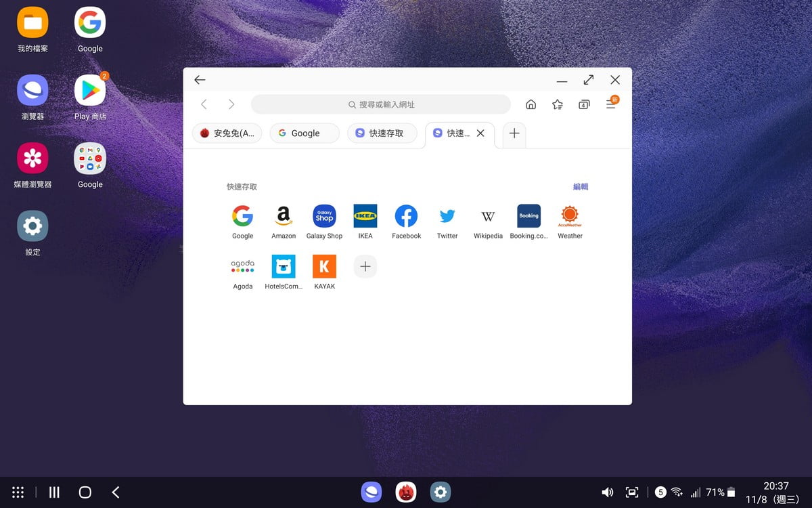This screenshot has width=812, height=508.
Task: Switch to the Google tab
Action: 304,133
